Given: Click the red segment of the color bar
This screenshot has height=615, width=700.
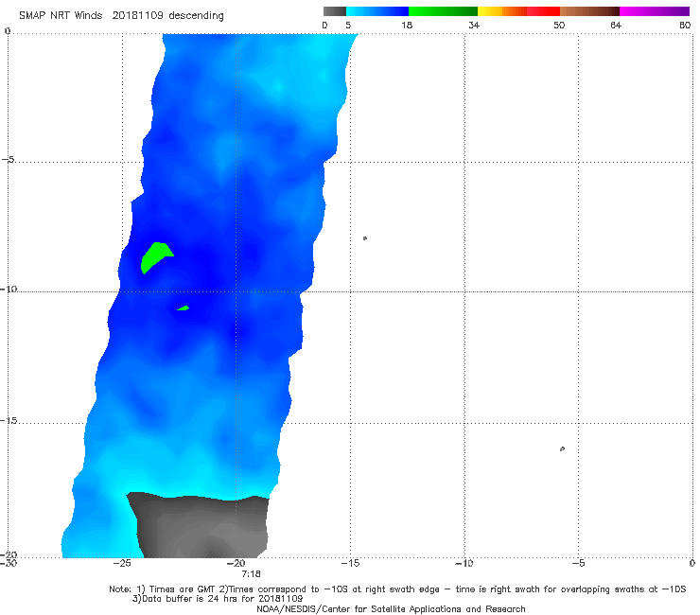Looking at the screenshot, I should (543, 11).
